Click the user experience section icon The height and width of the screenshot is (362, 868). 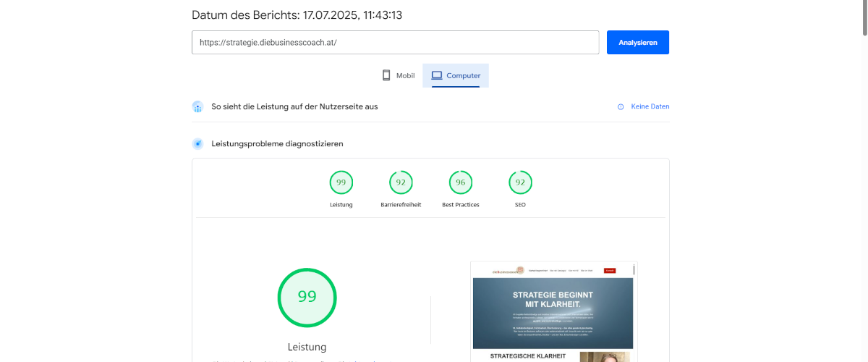pyautogui.click(x=197, y=106)
